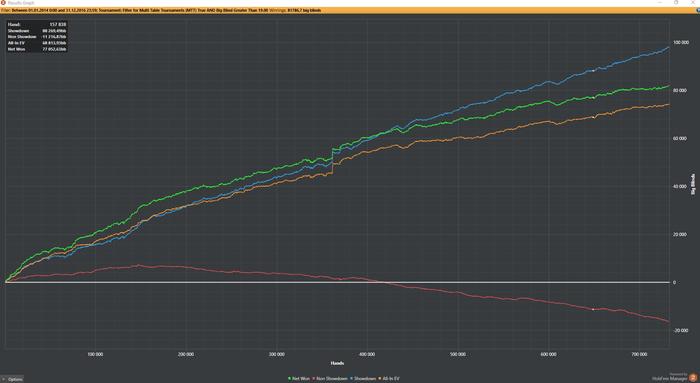This screenshot has width=700, height=383.
Task: Click the Hands axis title
Action: (337, 363)
